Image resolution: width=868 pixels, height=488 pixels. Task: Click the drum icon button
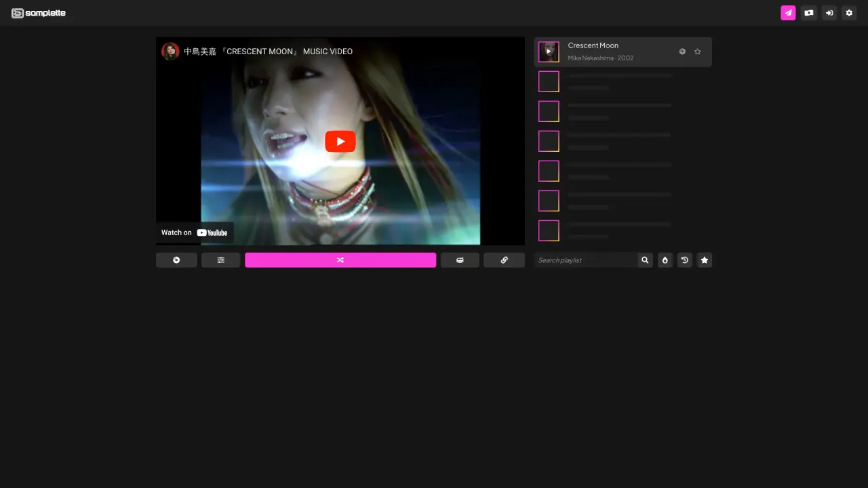460,260
